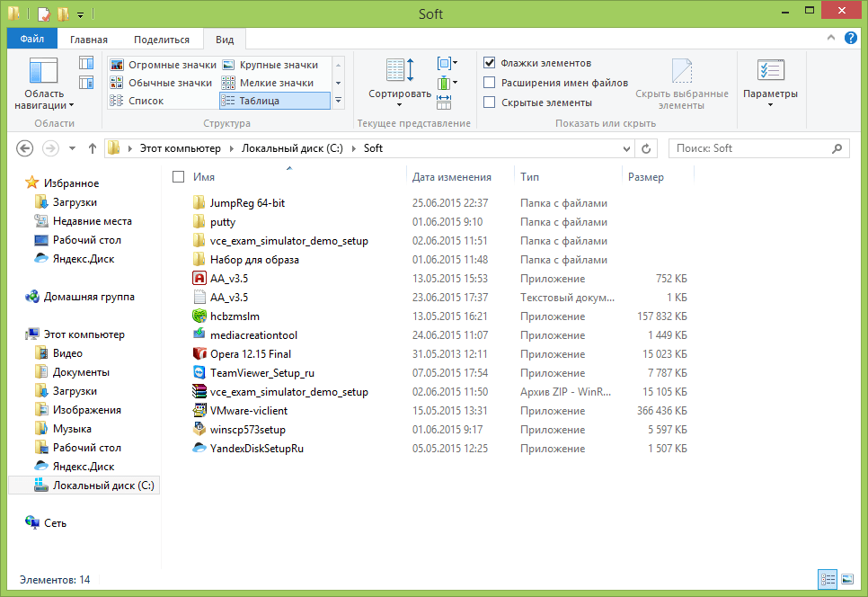The height and width of the screenshot is (597, 868).
Task: Disable the Флажки элементов checkbox
Action: 490,63
